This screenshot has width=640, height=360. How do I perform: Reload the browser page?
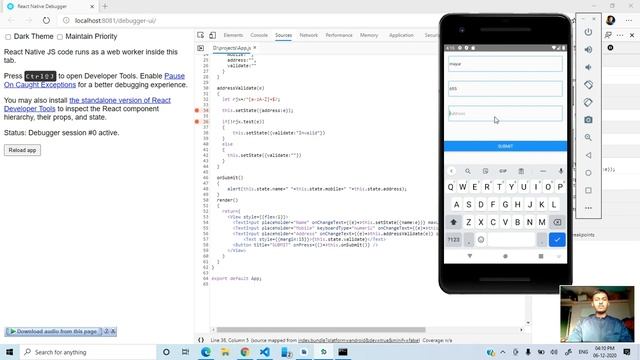click(x=46, y=20)
